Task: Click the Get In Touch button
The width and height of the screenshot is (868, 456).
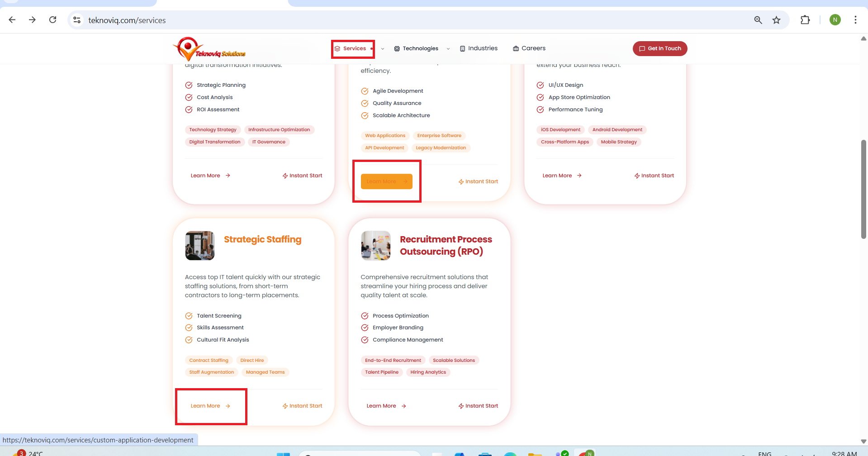Action: coord(659,48)
